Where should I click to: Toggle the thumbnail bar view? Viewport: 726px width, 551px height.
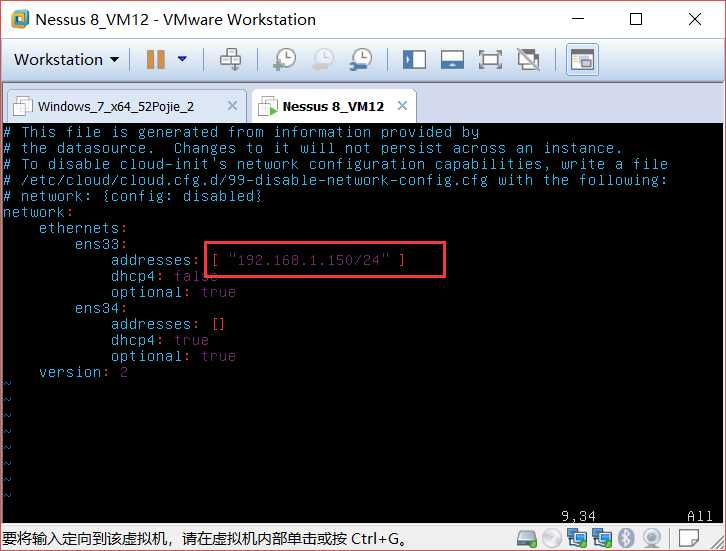(x=452, y=60)
